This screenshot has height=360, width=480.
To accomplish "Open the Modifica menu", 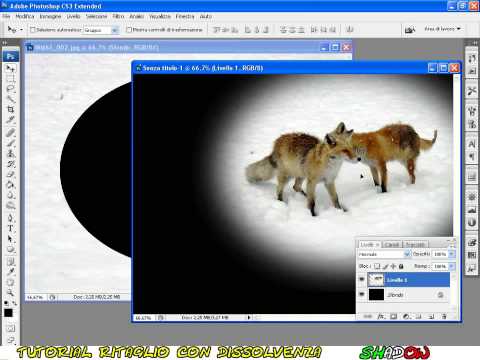I will pyautogui.click(x=25, y=16).
